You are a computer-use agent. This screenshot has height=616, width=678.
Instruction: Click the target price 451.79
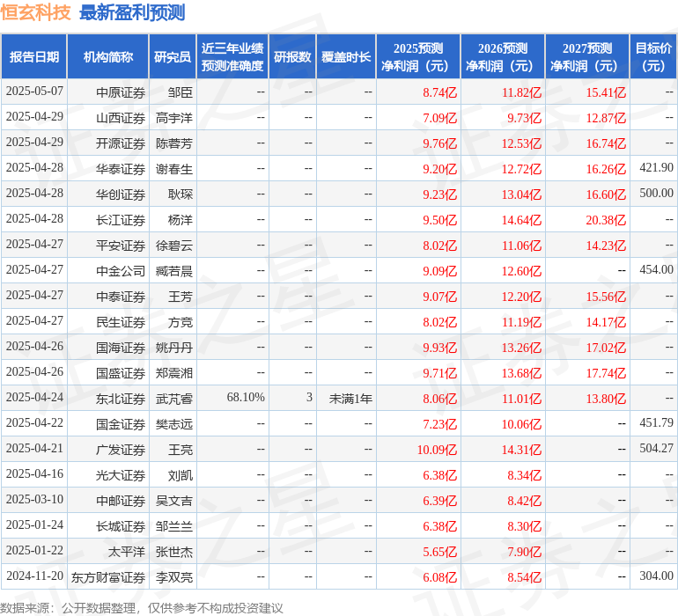[x=656, y=422]
